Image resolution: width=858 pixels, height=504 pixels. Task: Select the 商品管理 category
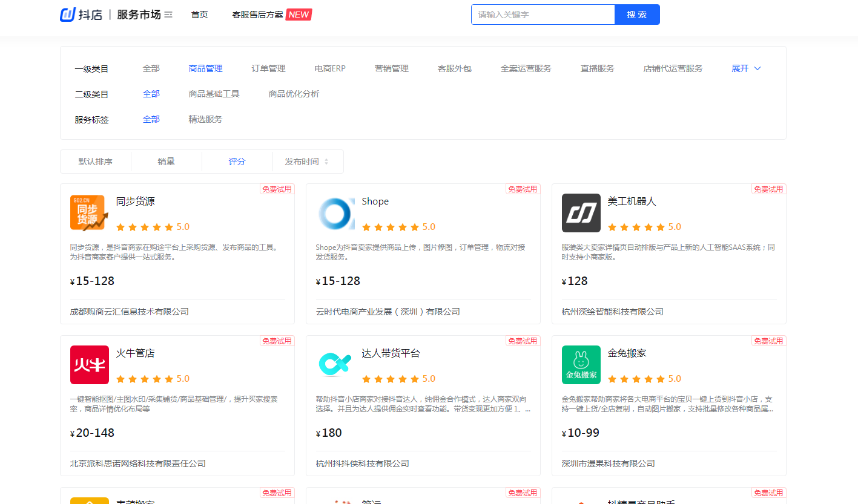[x=206, y=68]
